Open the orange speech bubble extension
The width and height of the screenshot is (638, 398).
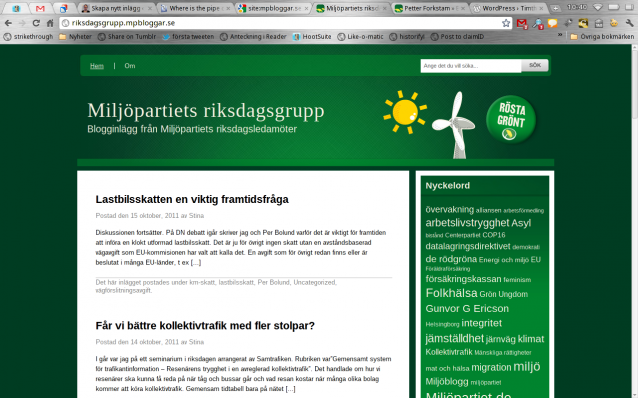click(x=553, y=23)
